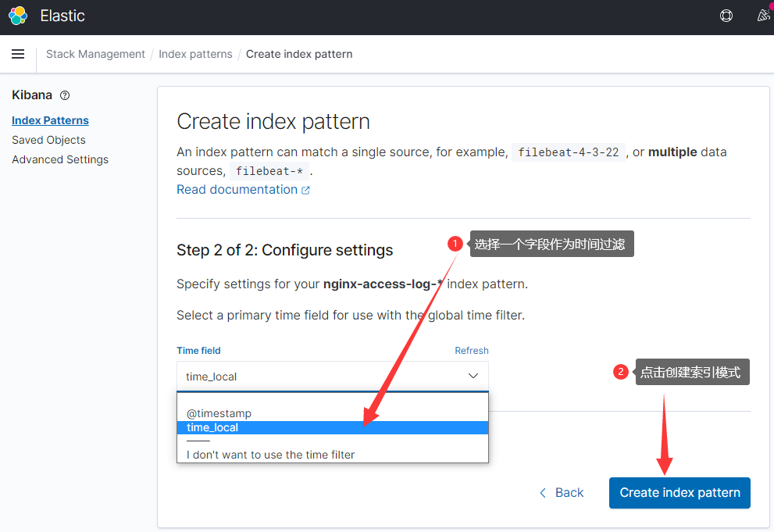Screen dimensions: 774x532
Task: Open the Read documentation link
Action: click(237, 190)
